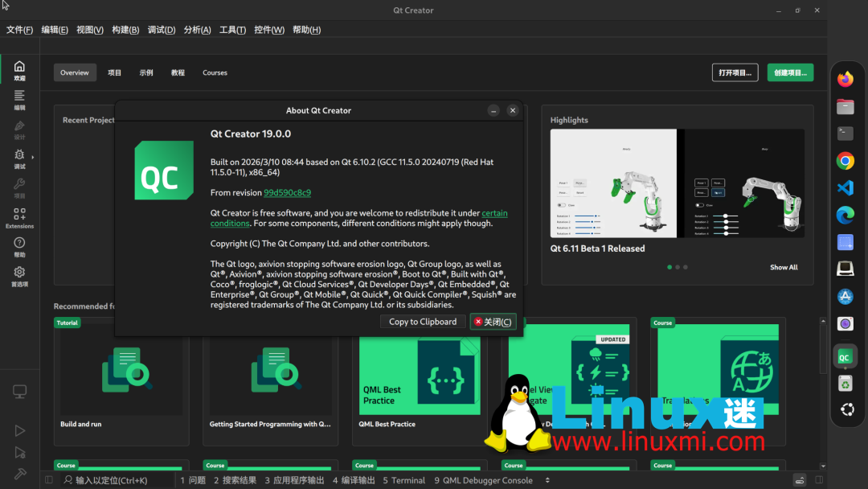
Task: Click Show All in Highlights
Action: [784, 268]
